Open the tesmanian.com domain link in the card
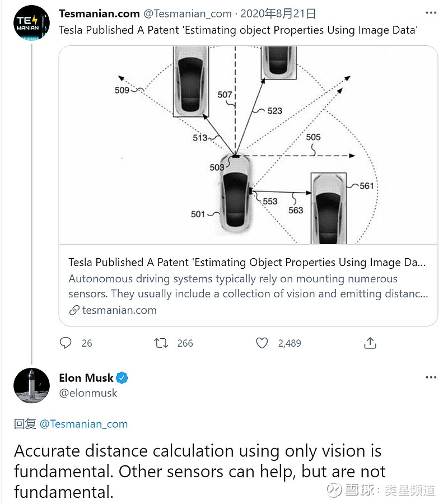Screen dimensions: 448x504 119,310
